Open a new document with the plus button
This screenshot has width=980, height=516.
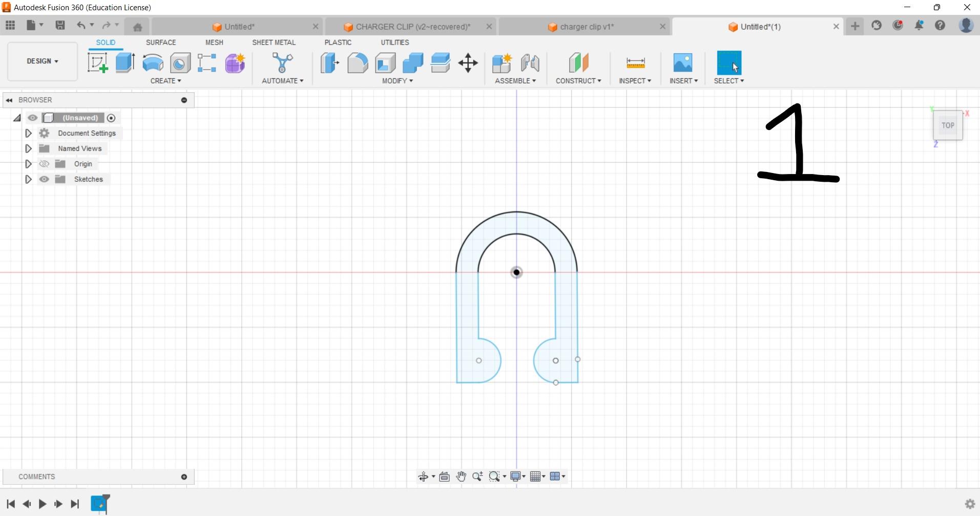pyautogui.click(x=854, y=26)
